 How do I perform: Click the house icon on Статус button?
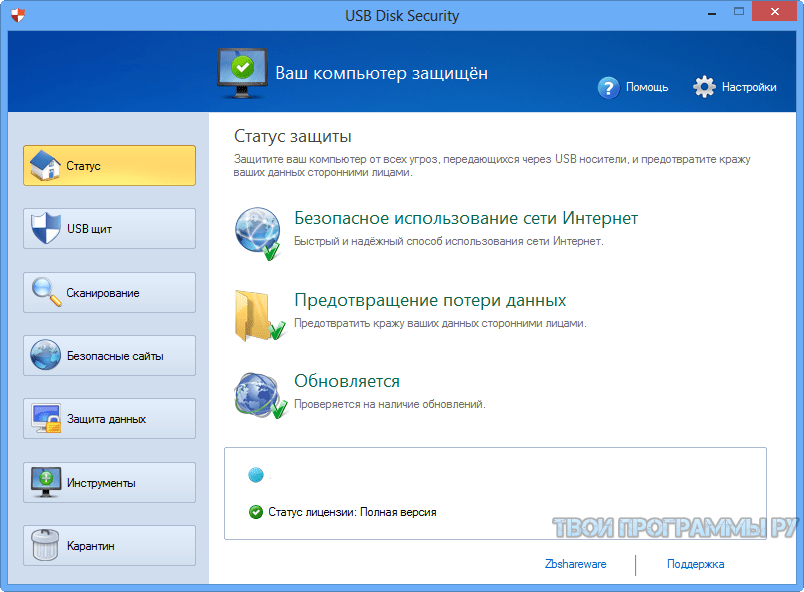[45, 166]
